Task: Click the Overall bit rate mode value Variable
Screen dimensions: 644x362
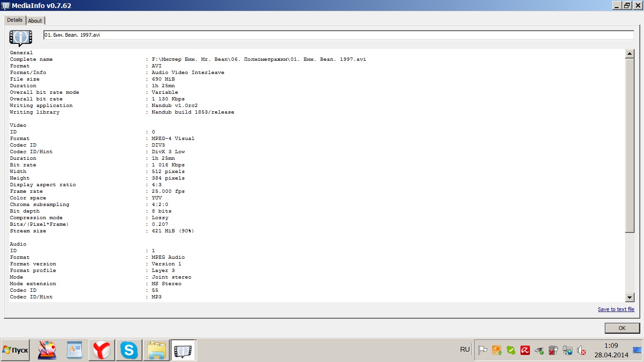Action: pyautogui.click(x=165, y=92)
